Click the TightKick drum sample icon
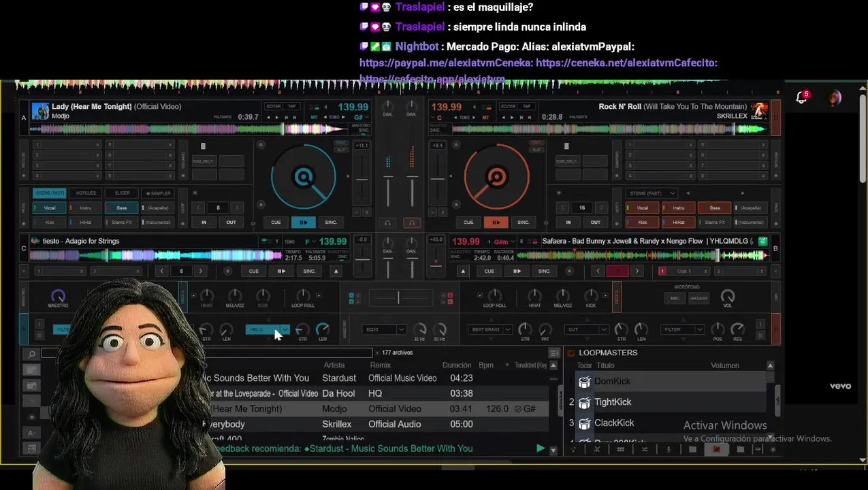Image resolution: width=868 pixels, height=490 pixels. pyautogui.click(x=584, y=402)
